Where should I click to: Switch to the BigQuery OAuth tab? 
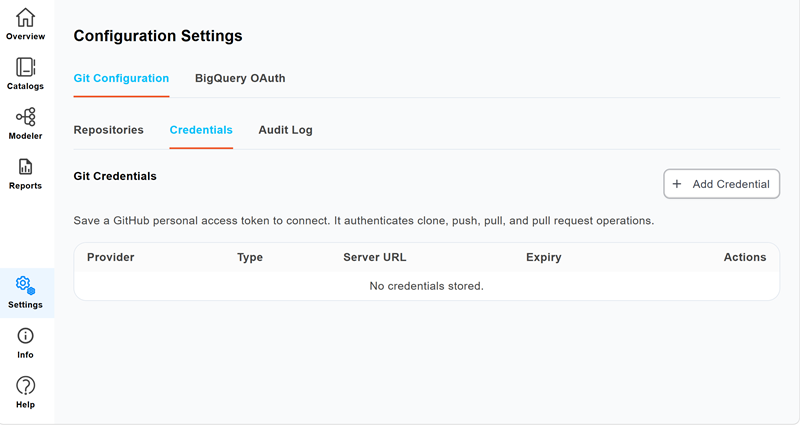(x=240, y=78)
